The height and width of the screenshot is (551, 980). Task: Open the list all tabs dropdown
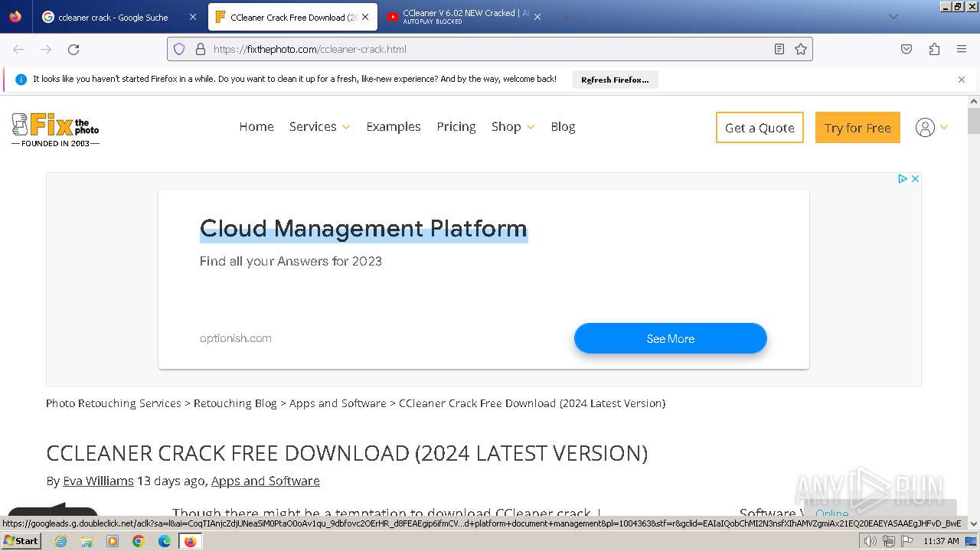click(x=893, y=17)
